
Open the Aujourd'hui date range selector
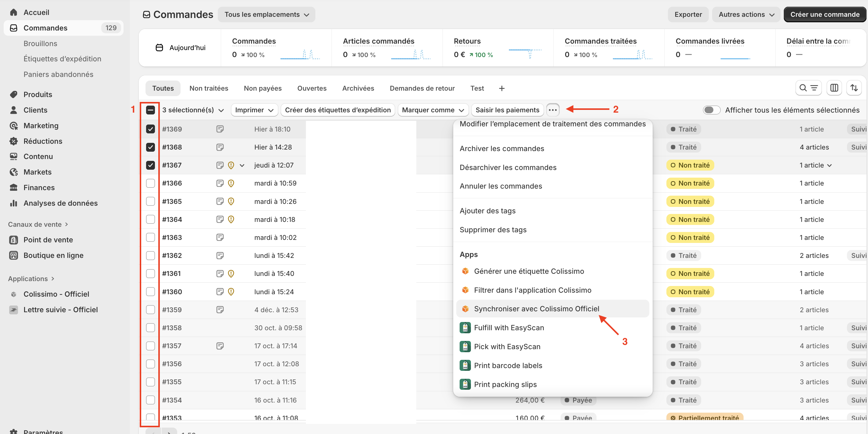coord(181,48)
